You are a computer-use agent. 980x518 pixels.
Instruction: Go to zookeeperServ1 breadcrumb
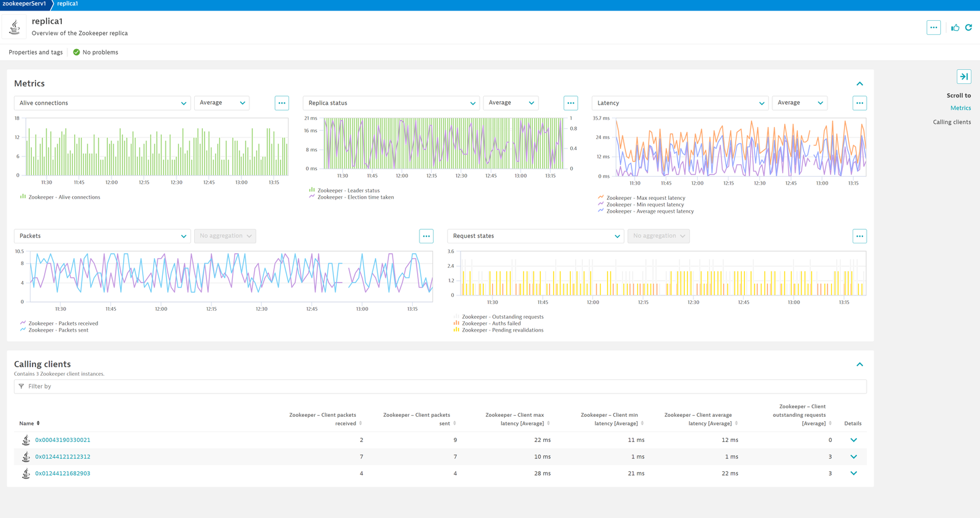point(24,4)
